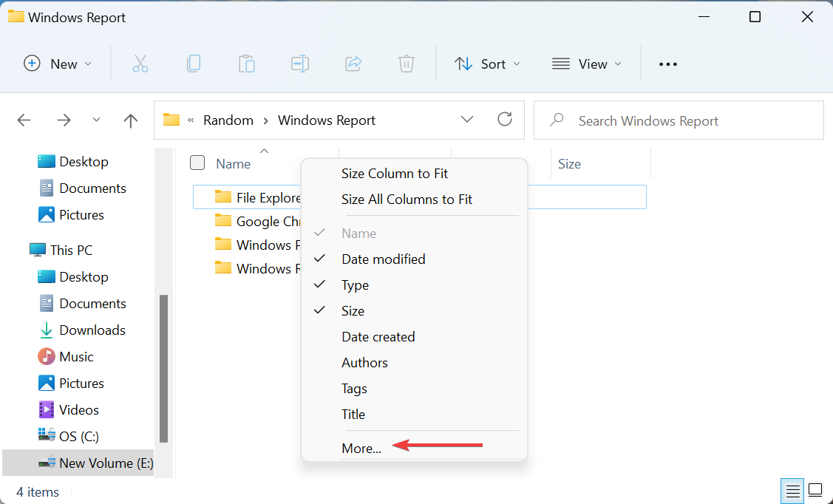
Task: Open the Downloads folder in the sidebar
Action: [x=91, y=330]
